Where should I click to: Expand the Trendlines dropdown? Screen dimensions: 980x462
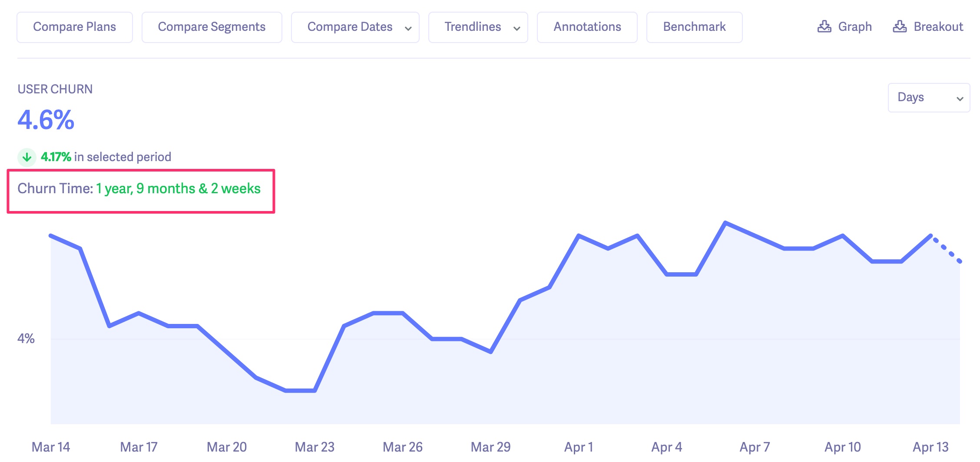pyautogui.click(x=478, y=27)
